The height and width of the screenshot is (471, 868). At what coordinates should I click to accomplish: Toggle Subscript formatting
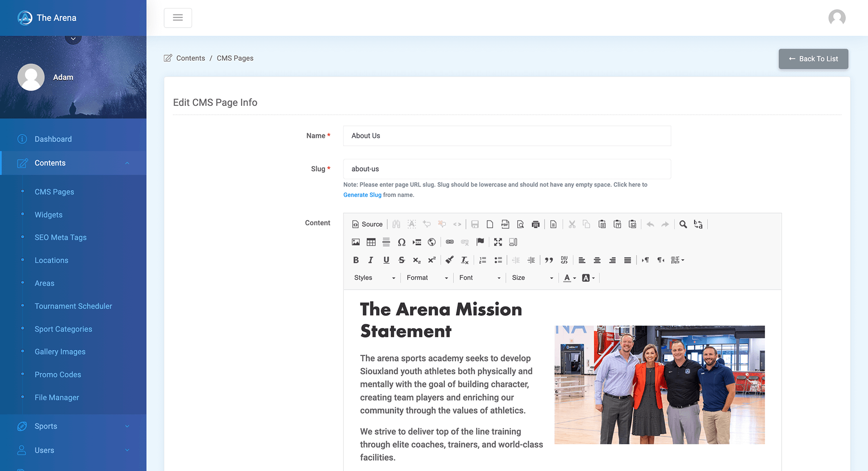pyautogui.click(x=417, y=260)
